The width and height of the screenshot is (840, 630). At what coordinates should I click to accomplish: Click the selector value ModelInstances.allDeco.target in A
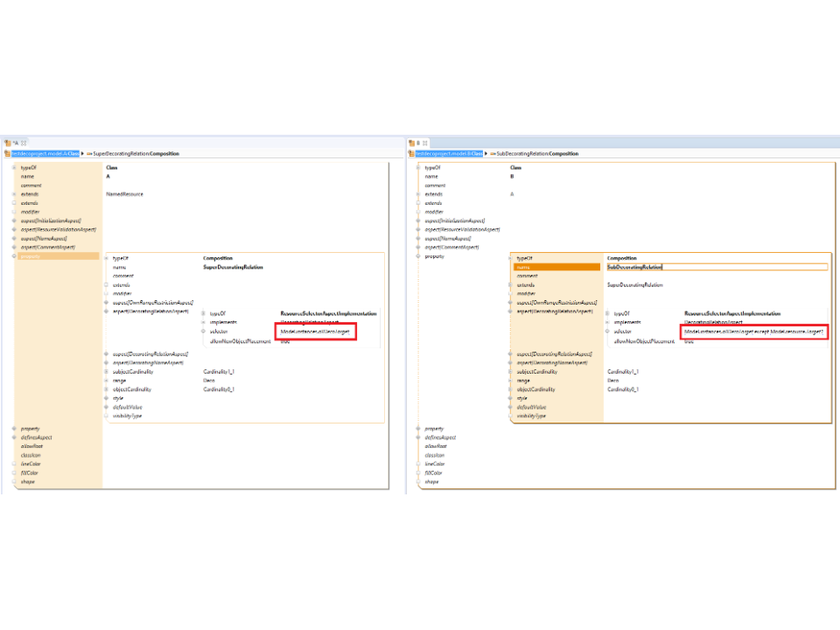(315, 332)
